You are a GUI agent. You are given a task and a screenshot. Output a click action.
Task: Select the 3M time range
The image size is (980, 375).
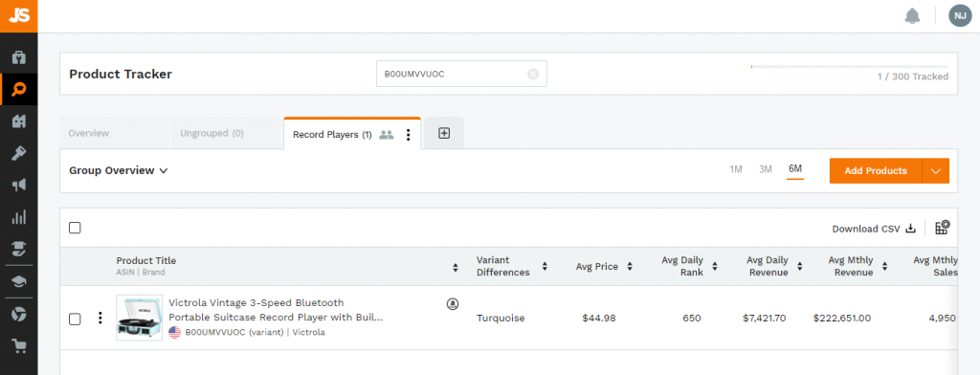pyautogui.click(x=766, y=169)
